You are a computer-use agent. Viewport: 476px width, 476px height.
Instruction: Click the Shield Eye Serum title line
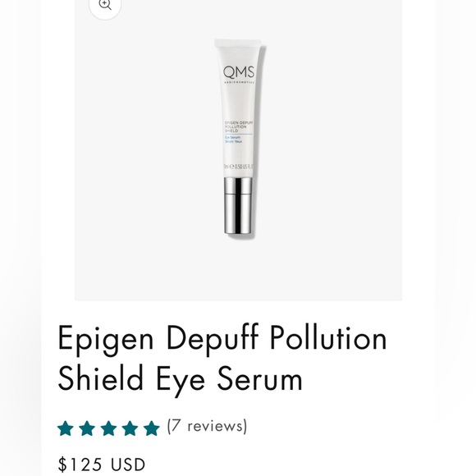point(181,378)
